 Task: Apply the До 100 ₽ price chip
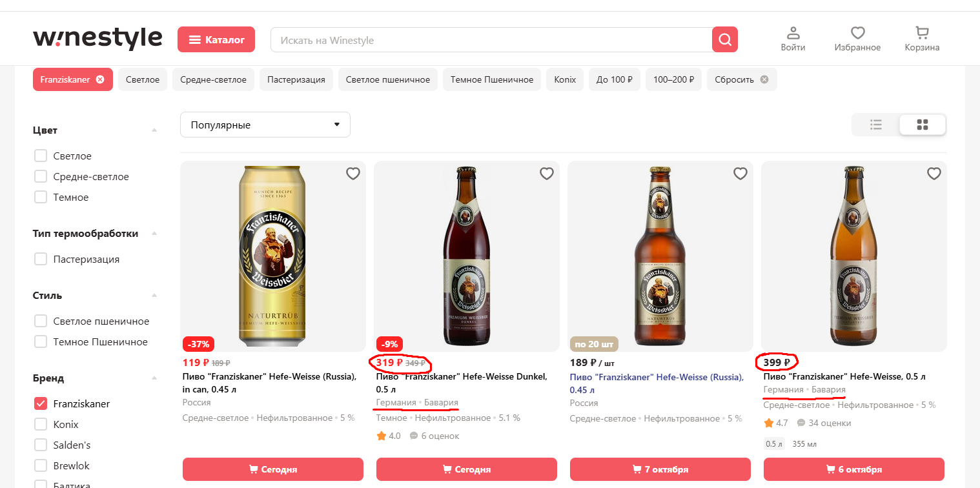[x=615, y=79]
